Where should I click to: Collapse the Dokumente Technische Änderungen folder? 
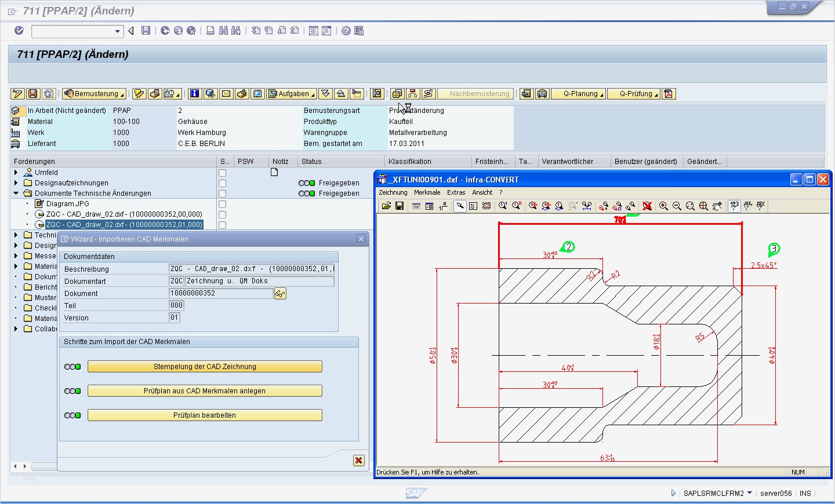click(x=16, y=193)
